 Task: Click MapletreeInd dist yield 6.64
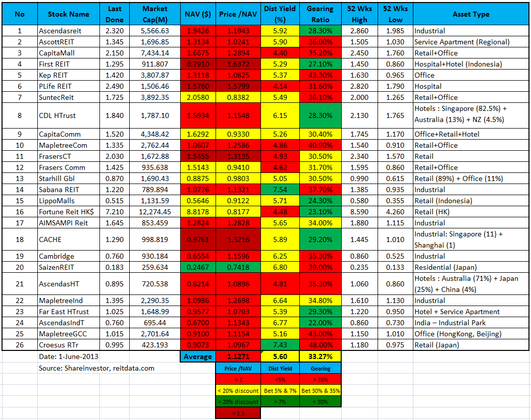click(280, 301)
